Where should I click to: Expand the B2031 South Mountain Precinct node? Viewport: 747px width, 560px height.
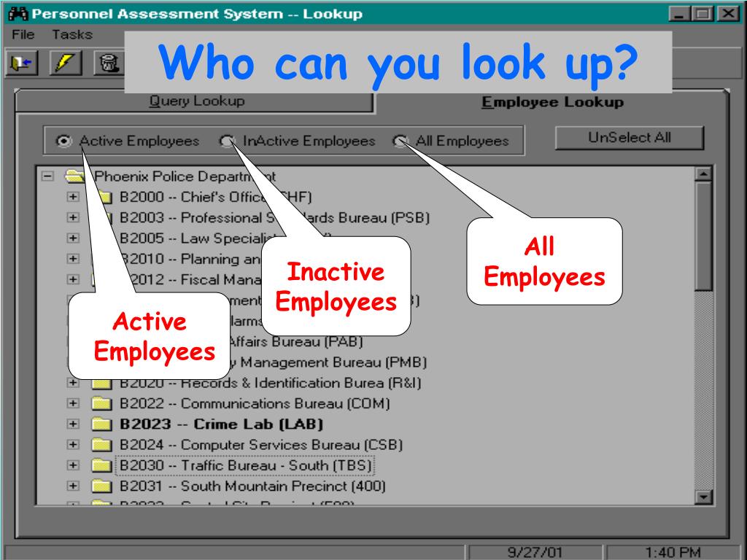click(73, 486)
